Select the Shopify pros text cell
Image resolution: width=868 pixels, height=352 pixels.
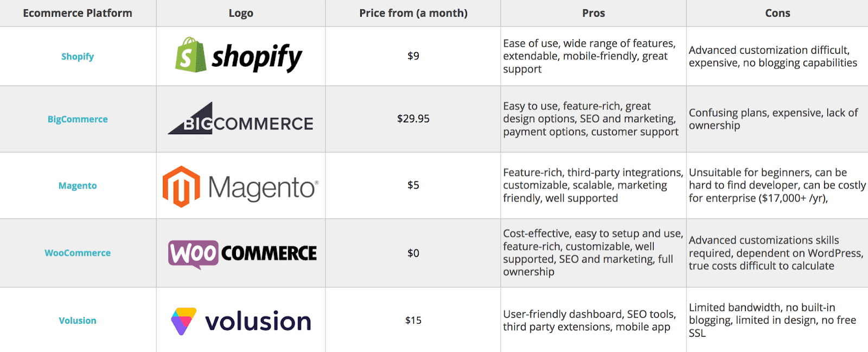coord(593,56)
